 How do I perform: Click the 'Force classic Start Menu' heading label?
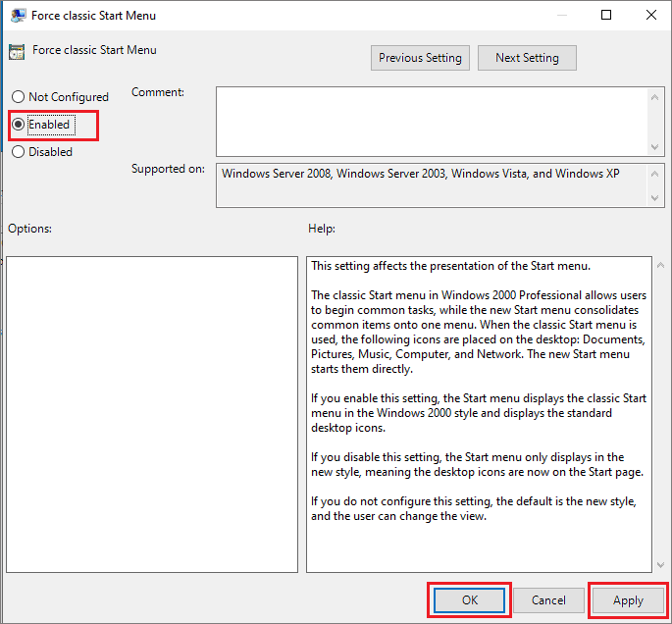click(x=94, y=50)
